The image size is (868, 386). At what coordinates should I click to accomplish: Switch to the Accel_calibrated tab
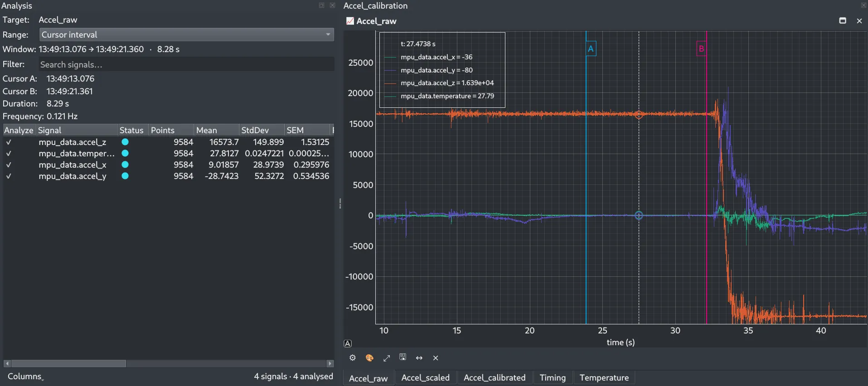(x=495, y=378)
